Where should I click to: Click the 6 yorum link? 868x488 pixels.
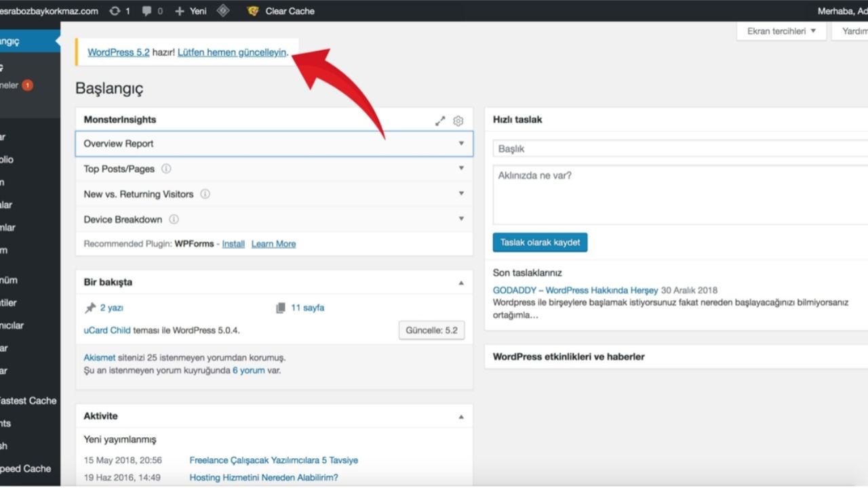(249, 371)
